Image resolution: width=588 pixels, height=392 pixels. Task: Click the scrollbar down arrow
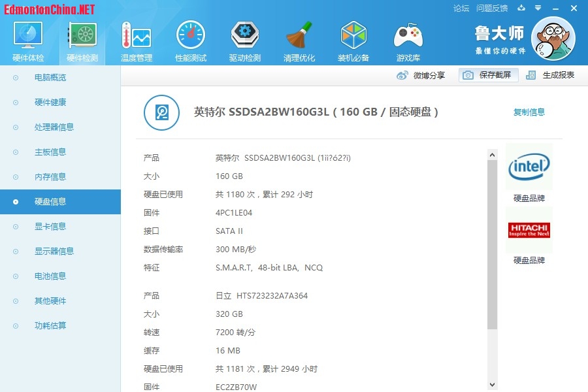point(492,385)
